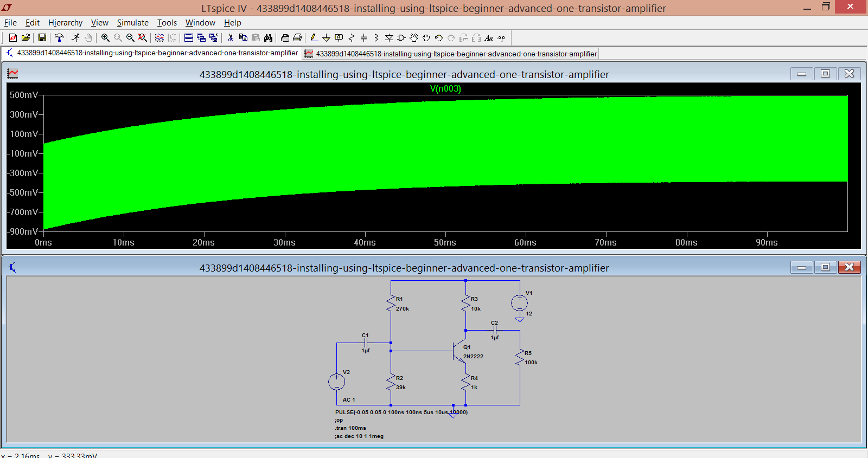Click the V(n003) trace label
Viewport: 868px width, 458px height.
(445, 89)
